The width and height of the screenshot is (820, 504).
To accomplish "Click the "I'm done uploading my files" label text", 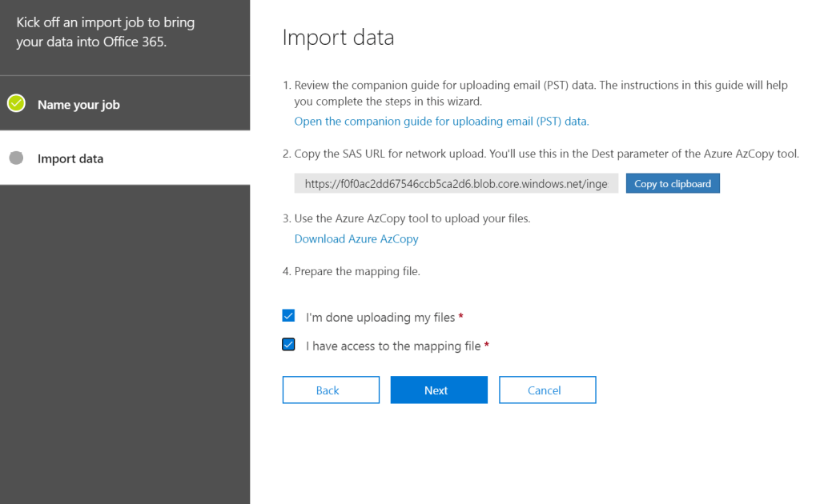I will coord(380,318).
